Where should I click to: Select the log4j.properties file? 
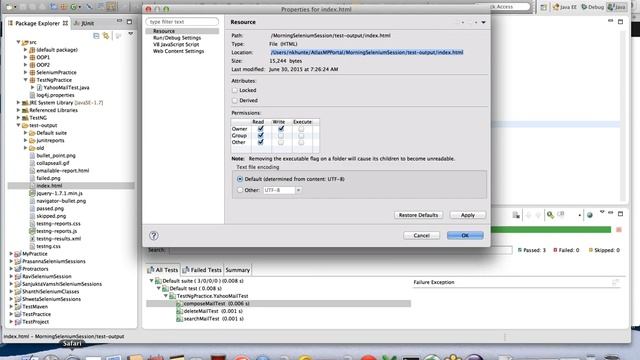[x=55, y=95]
